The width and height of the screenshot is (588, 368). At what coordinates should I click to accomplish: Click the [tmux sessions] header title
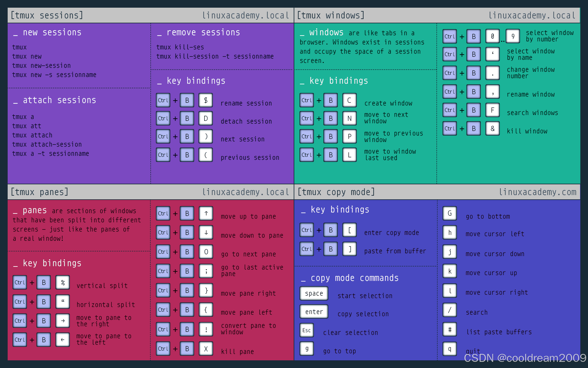coord(47,15)
